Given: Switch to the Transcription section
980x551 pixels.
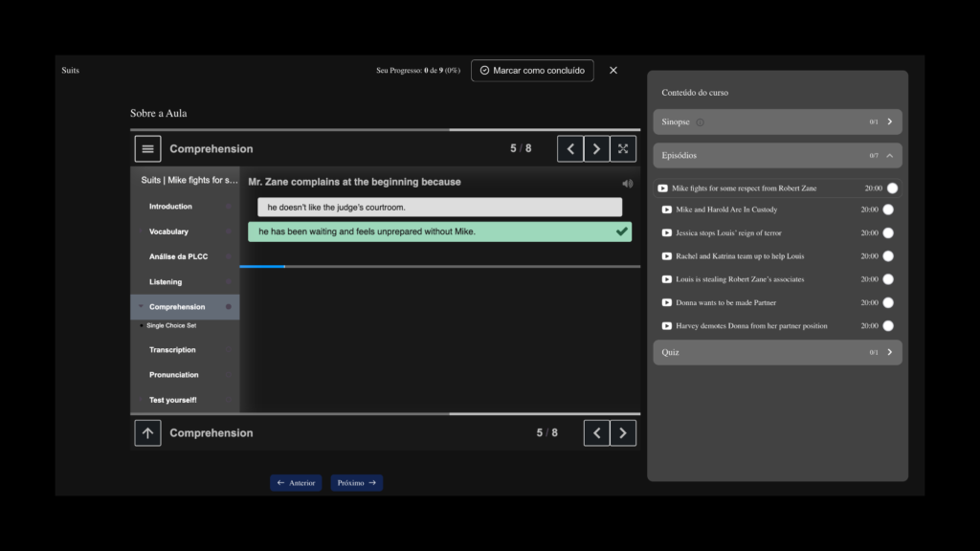Looking at the screenshot, I should (172, 350).
